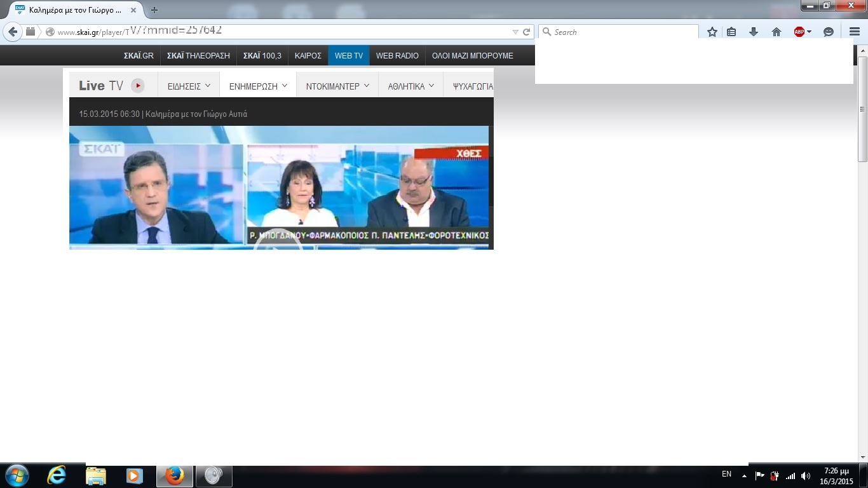This screenshot has width=868, height=488.
Task: Go to ΣΚΑΪ ΤΗΛΕΟΡΑΣΗ section
Action: click(x=198, y=55)
